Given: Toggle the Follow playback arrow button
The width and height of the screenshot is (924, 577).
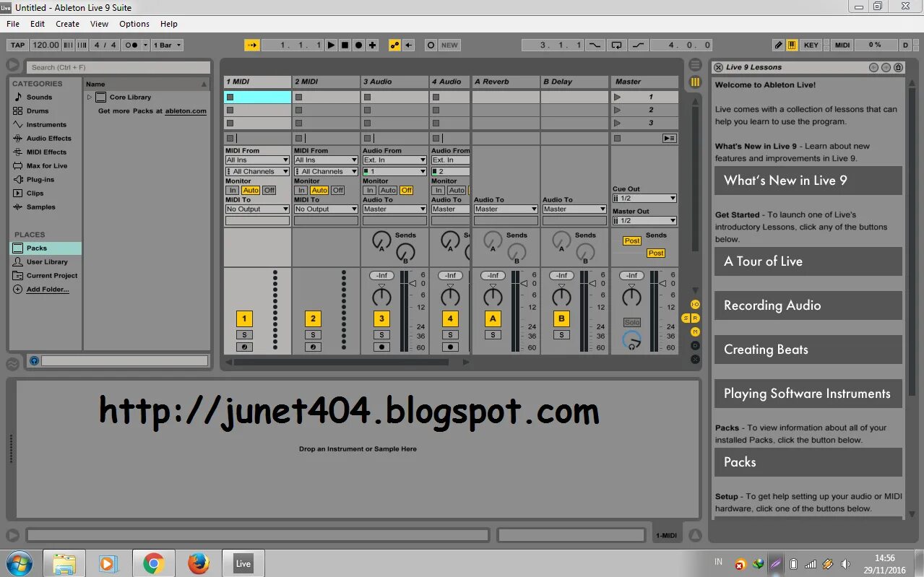Looking at the screenshot, I should 251,45.
